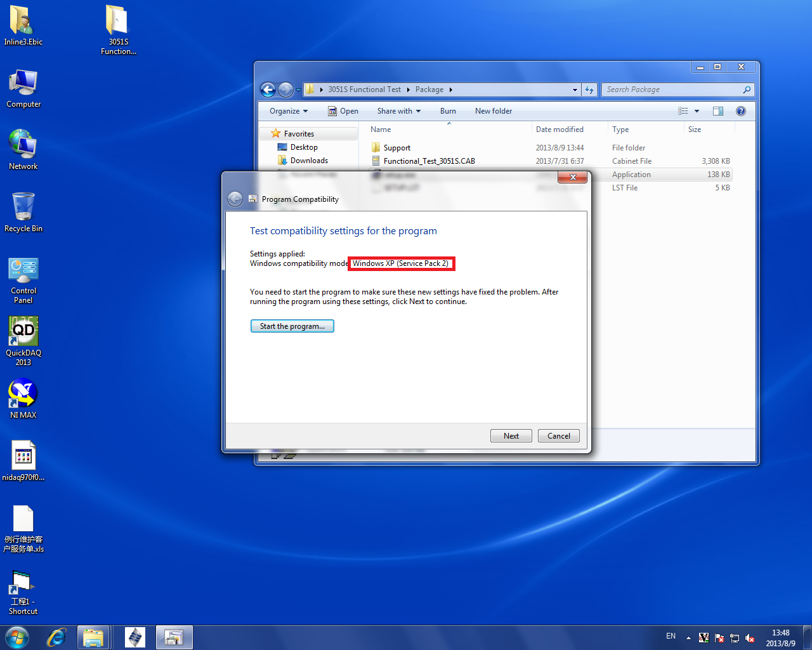
Task: Open the recent pages dropdown arrow
Action: tap(298, 90)
